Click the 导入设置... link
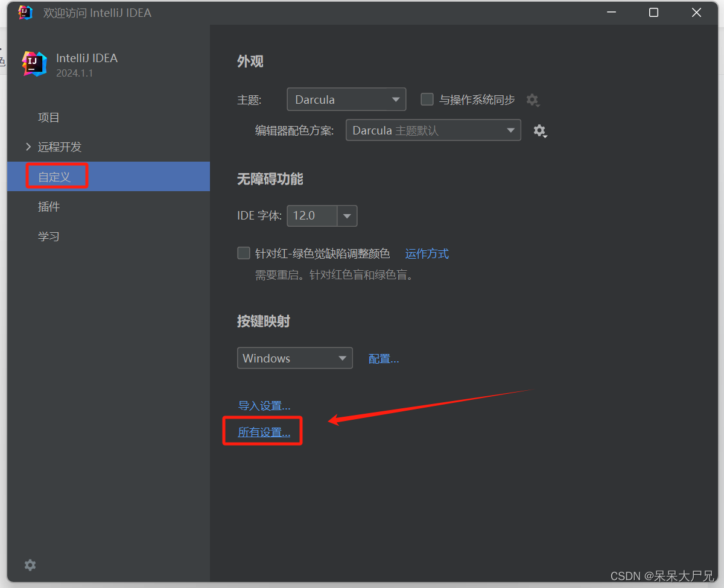This screenshot has height=588, width=724. (264, 406)
